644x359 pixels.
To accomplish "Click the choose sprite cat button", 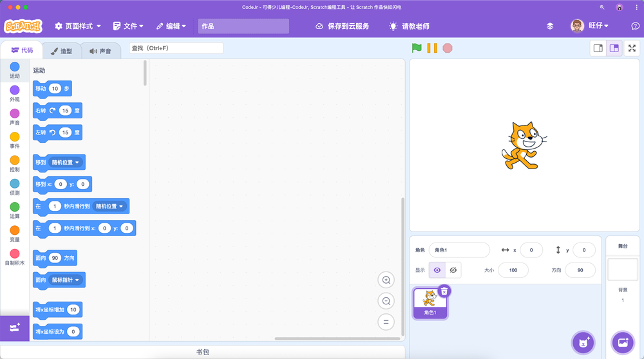I will pos(583,342).
